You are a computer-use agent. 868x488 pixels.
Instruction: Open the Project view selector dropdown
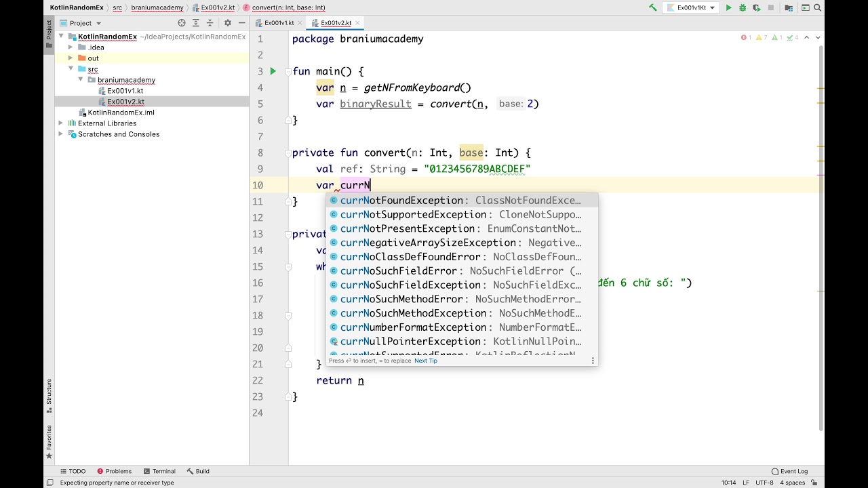(81, 23)
